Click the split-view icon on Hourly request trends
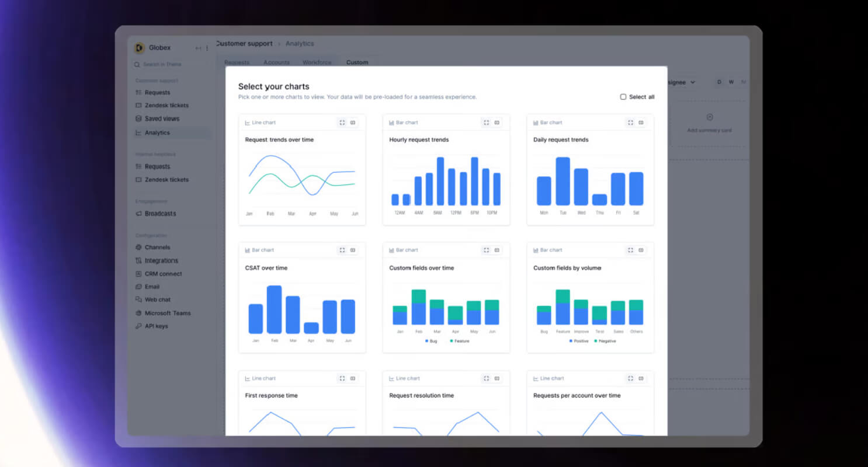Screen dimensions: 868x467 (x=497, y=123)
